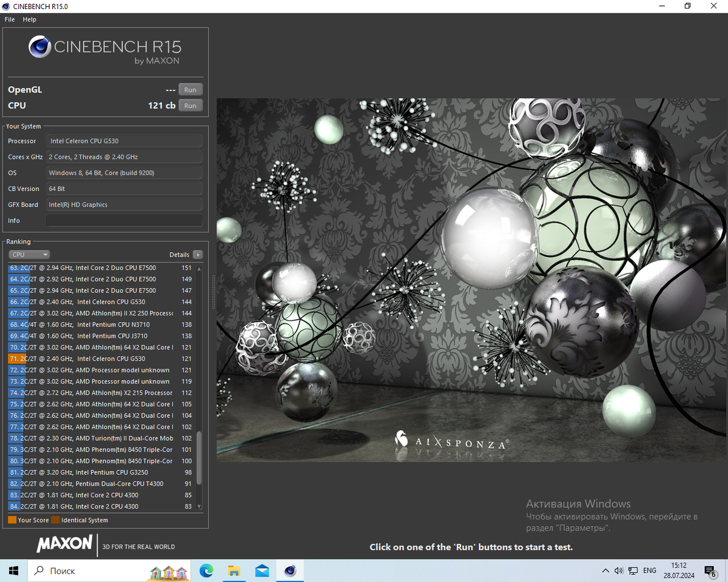Click the Info input field
Screen dimensions: 728x582
click(124, 221)
